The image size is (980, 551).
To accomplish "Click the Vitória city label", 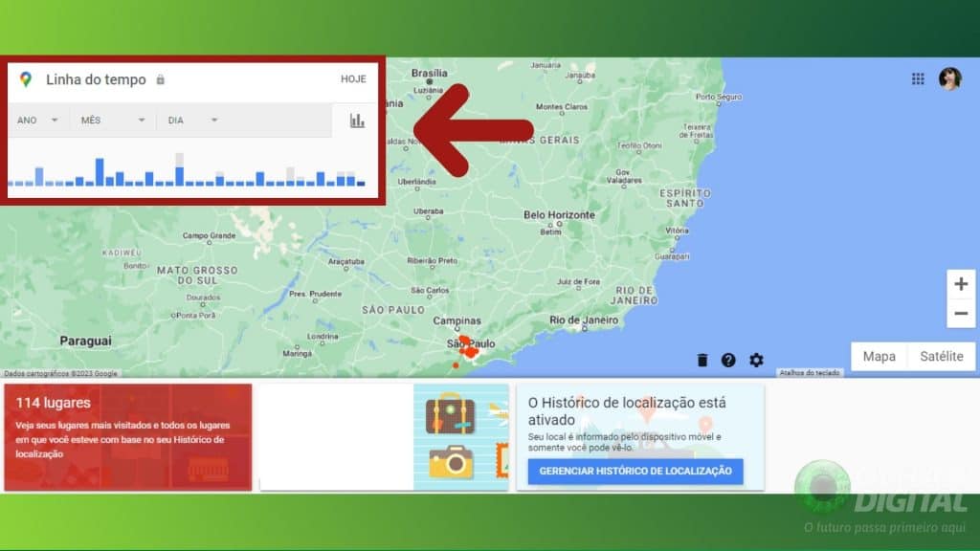I will click(677, 231).
